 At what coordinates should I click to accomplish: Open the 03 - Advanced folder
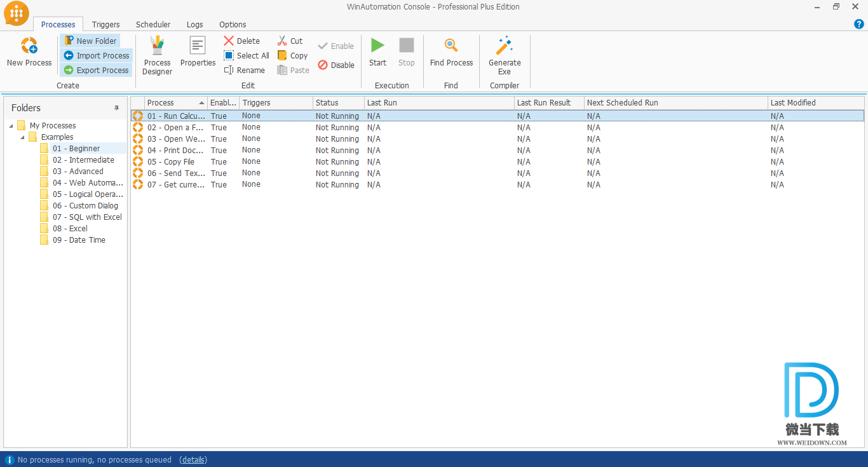click(x=78, y=172)
